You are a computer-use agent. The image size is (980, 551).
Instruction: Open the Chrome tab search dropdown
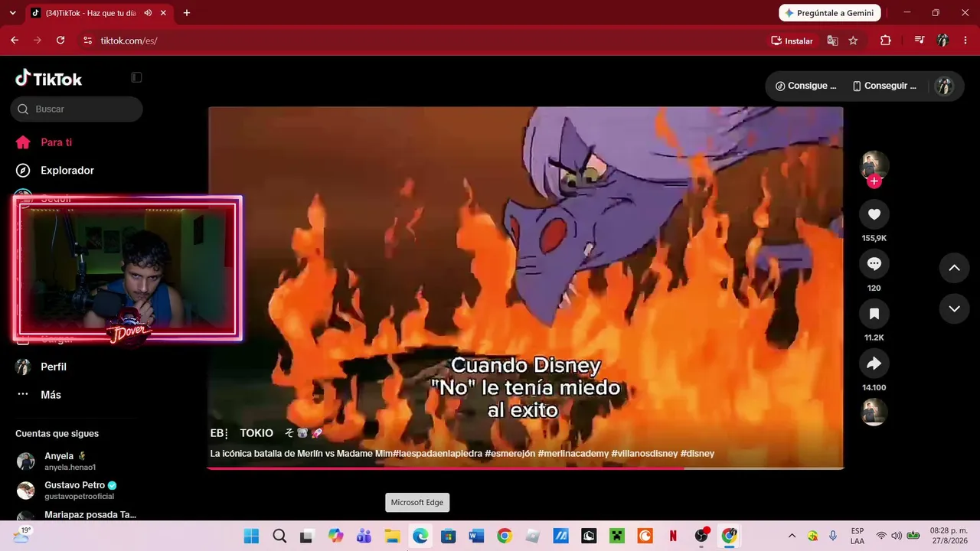tap(12, 13)
